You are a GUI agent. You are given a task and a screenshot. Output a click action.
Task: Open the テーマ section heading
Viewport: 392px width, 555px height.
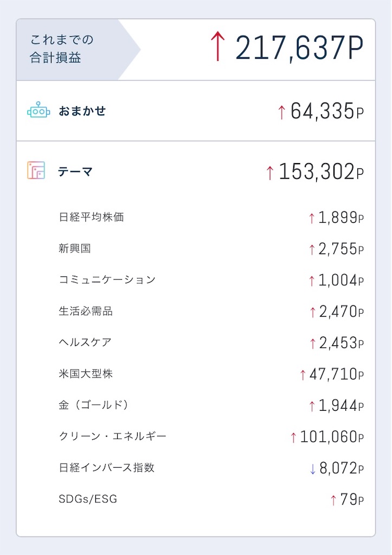point(196,171)
